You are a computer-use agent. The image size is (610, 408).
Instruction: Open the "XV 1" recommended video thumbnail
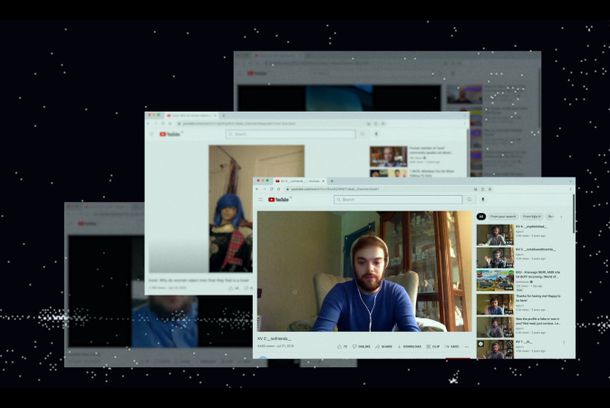coord(495,349)
